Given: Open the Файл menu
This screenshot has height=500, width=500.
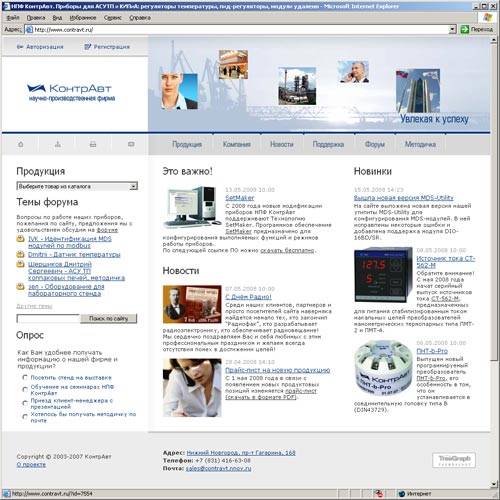Looking at the screenshot, I should tap(13, 18).
